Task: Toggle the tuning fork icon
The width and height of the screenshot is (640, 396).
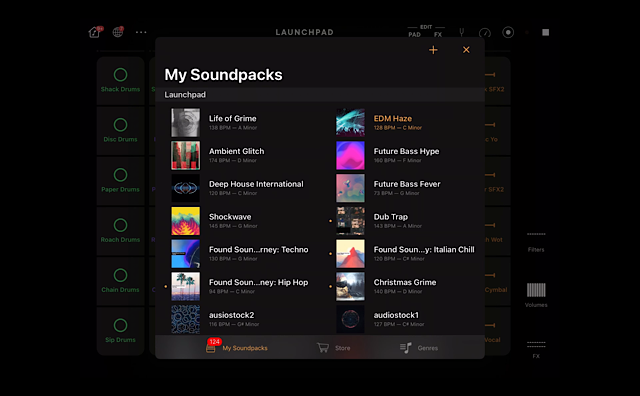Action: (462, 32)
